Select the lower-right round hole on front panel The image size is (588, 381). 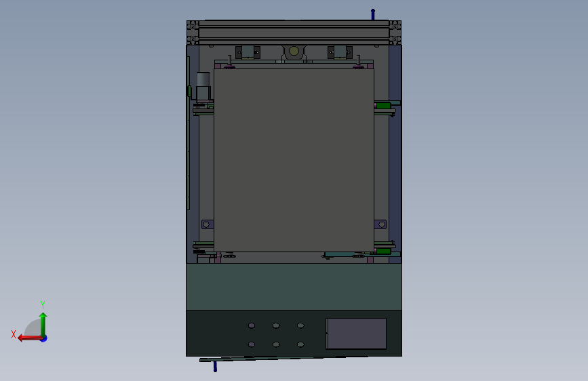tap(300, 344)
